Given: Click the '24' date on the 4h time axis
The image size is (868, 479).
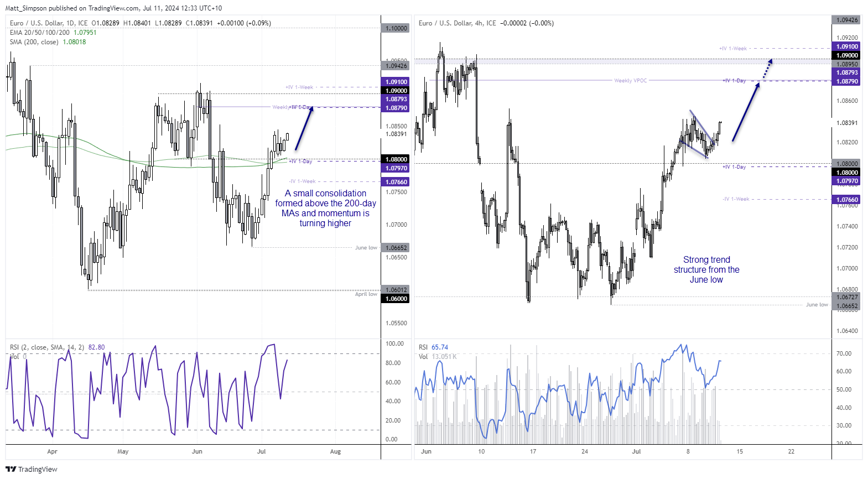Looking at the screenshot, I should tap(585, 451).
